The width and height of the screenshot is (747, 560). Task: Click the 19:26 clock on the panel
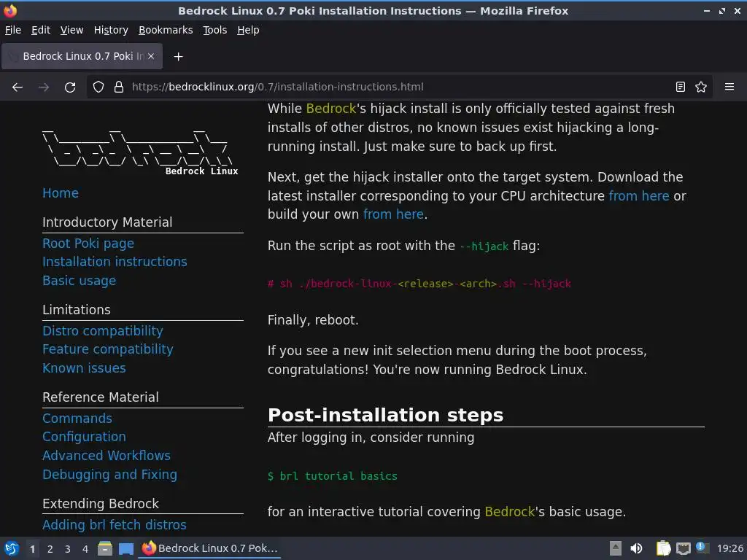[729, 548]
